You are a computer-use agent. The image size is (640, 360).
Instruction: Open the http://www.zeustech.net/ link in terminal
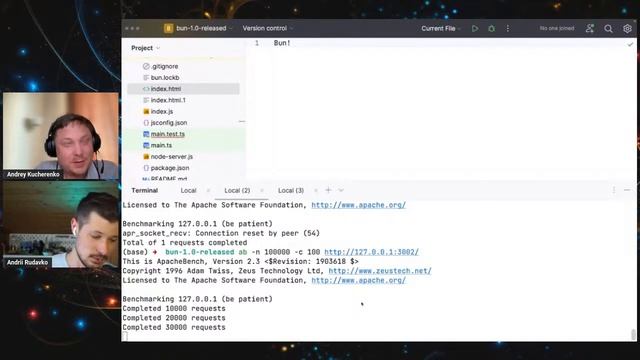coord(380,271)
